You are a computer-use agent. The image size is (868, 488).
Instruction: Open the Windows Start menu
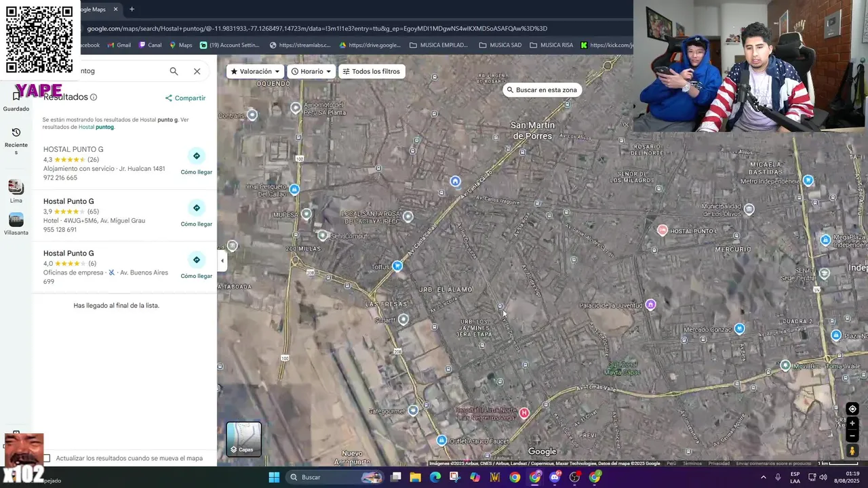(x=274, y=477)
